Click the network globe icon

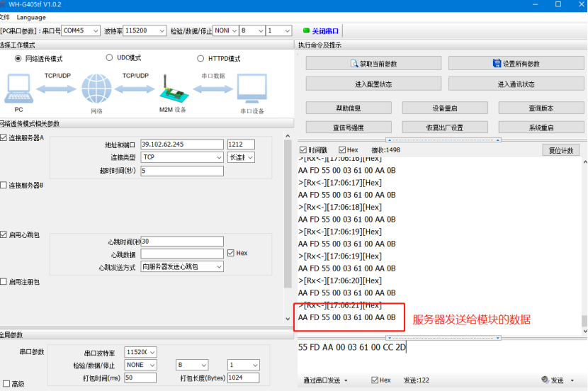click(x=96, y=89)
